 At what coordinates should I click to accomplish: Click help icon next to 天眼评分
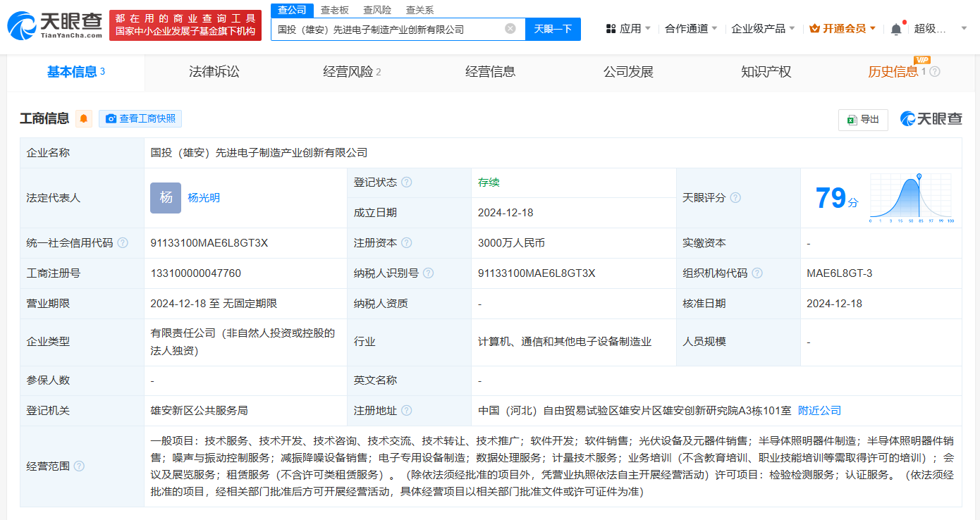click(735, 198)
